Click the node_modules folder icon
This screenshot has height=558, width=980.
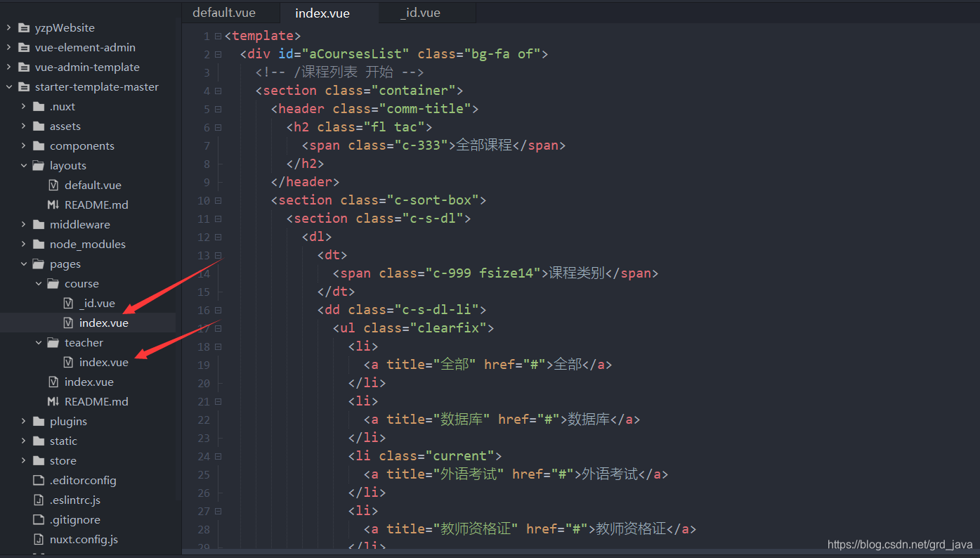39,245
